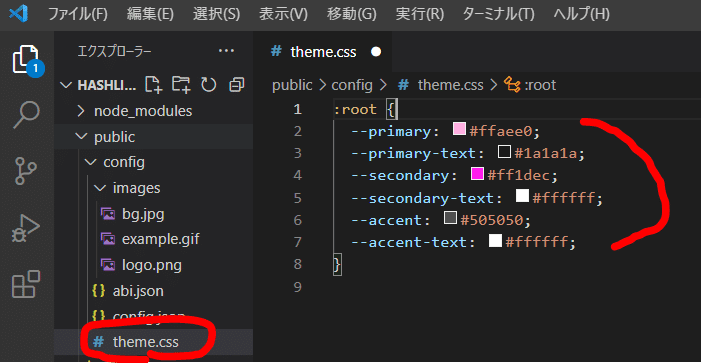Open the 実行(R) menu

pyautogui.click(x=419, y=15)
